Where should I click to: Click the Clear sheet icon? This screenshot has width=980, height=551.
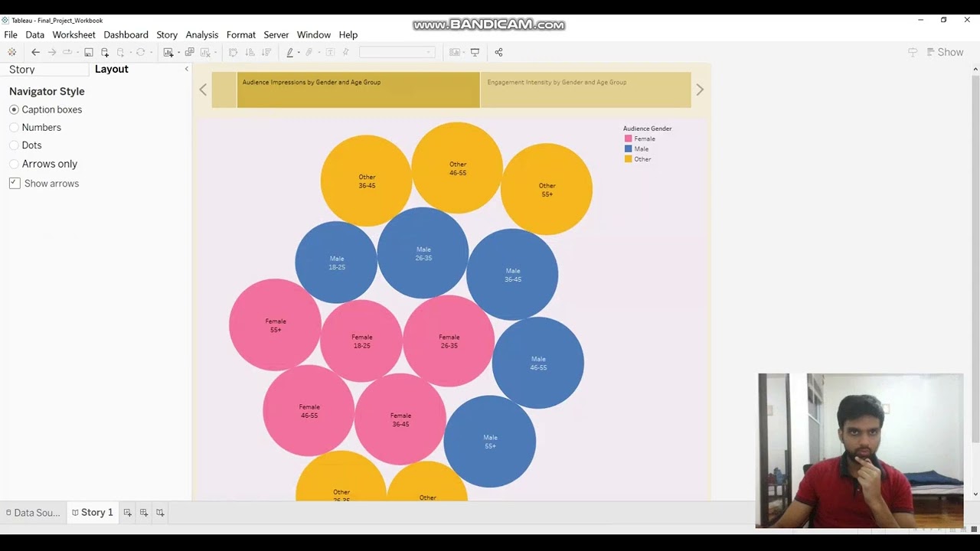click(x=204, y=52)
